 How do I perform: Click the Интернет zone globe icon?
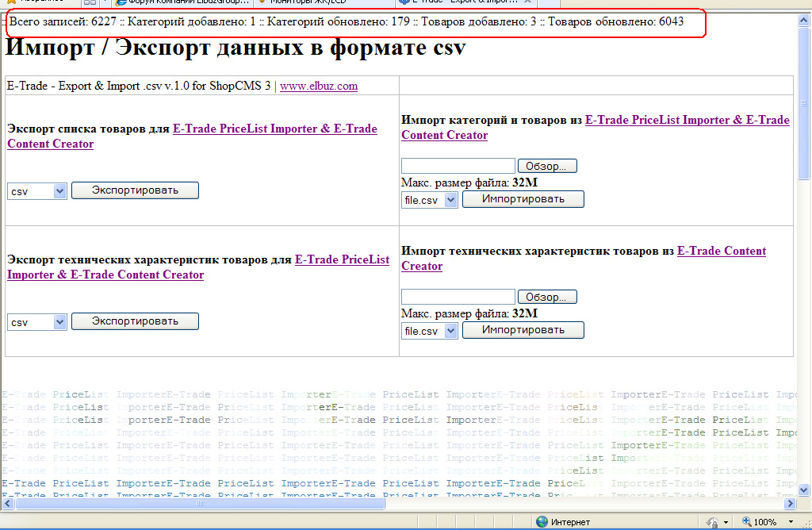(542, 522)
